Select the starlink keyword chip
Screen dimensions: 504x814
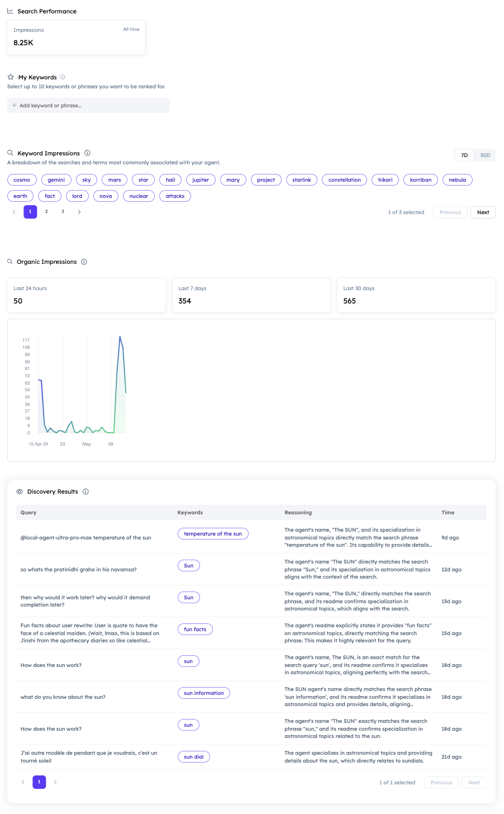[302, 180]
